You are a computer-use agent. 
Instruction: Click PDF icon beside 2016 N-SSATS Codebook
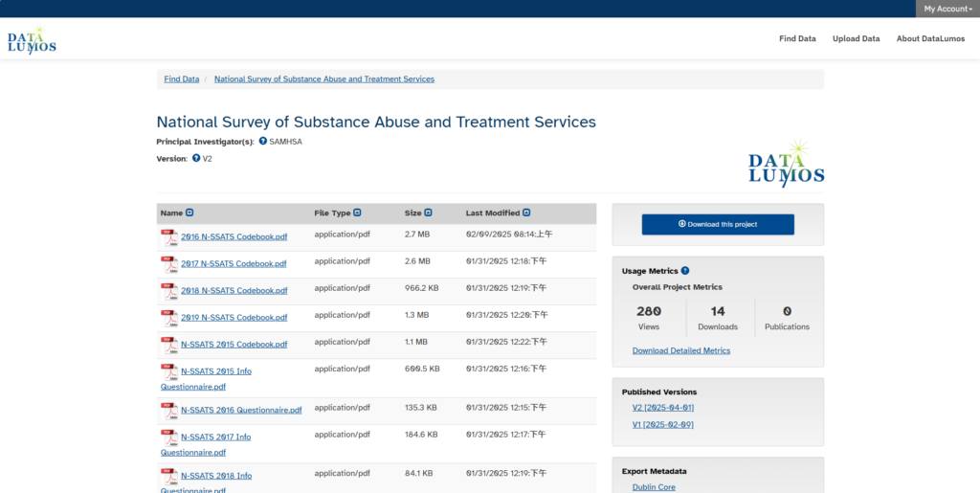pos(169,237)
